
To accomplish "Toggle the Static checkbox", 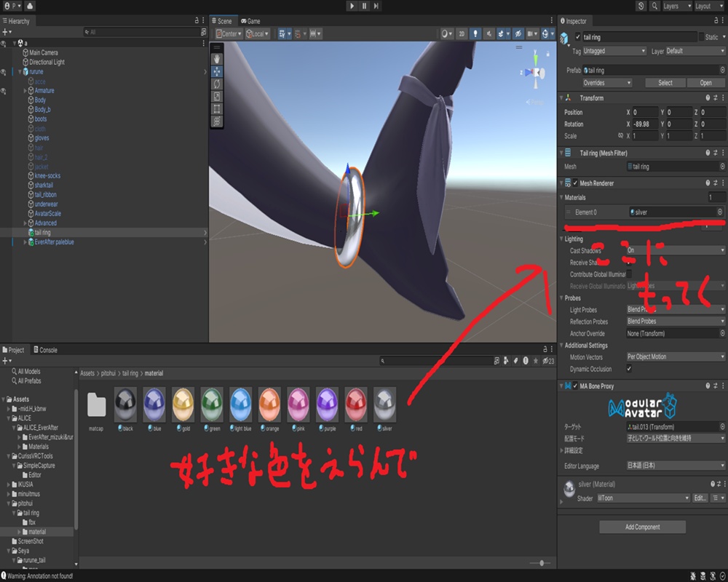I will pos(701,36).
